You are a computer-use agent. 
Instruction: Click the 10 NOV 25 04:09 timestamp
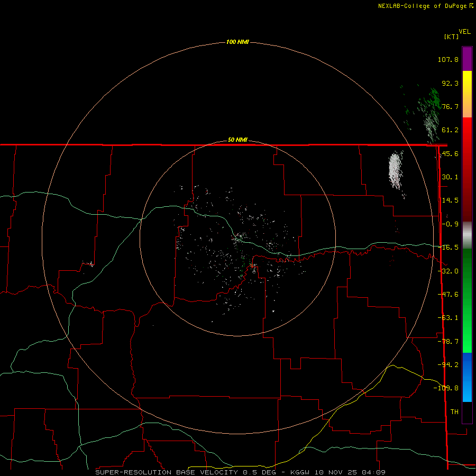pyautogui.click(x=350, y=472)
